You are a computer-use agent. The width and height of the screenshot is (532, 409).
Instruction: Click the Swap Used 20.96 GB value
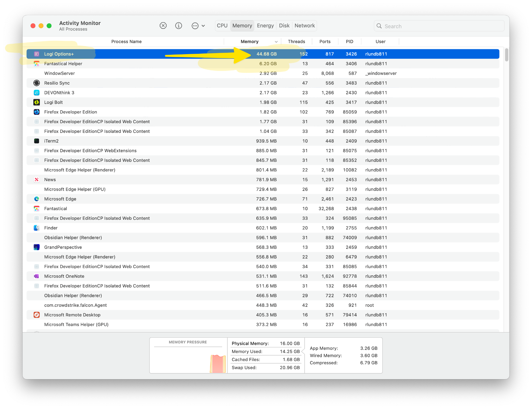tap(290, 368)
